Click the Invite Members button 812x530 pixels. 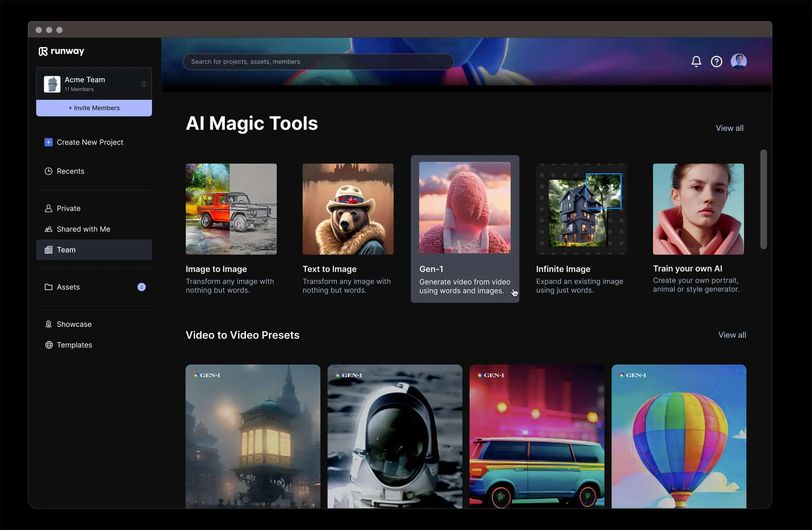click(94, 108)
